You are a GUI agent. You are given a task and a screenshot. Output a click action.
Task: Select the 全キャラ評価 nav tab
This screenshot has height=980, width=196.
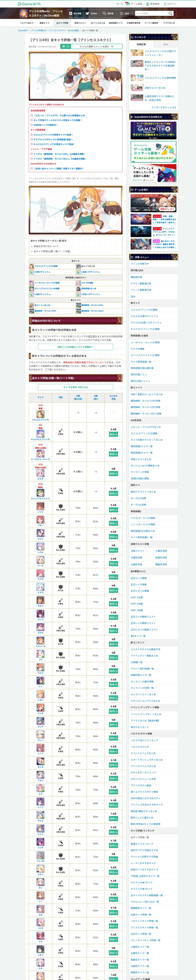(62, 23)
